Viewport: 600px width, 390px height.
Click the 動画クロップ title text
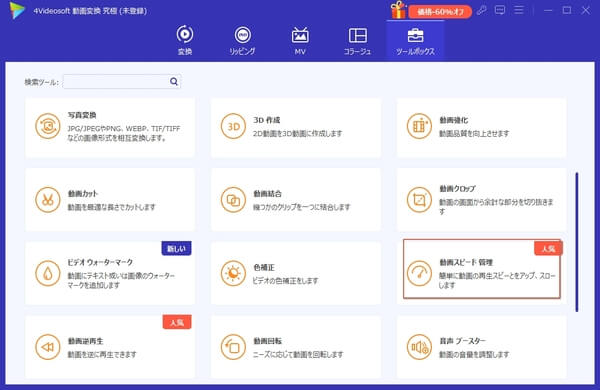[457, 189]
